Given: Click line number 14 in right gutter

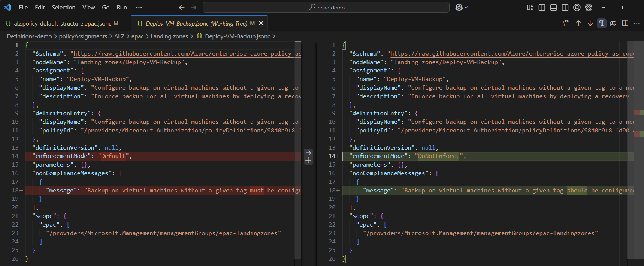Looking at the screenshot, I should [332, 156].
